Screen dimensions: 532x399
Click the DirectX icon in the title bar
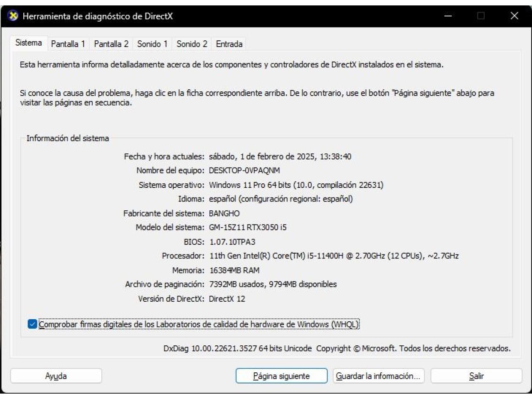[x=13, y=16]
